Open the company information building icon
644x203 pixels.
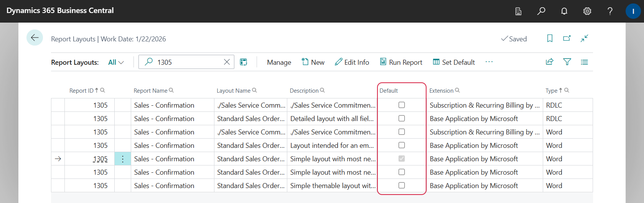click(518, 11)
